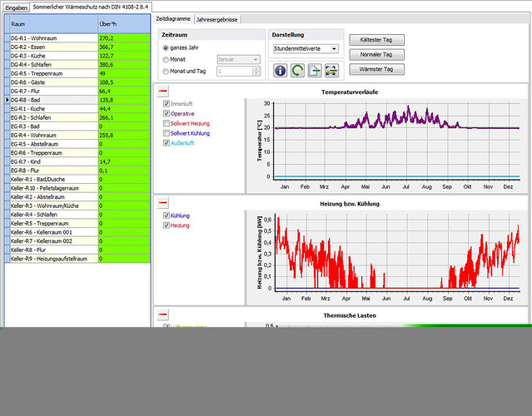Screen dimensions: 532x416
Task: Collapse the Heizung bzw. Kühlung chart section
Action: click(162, 202)
